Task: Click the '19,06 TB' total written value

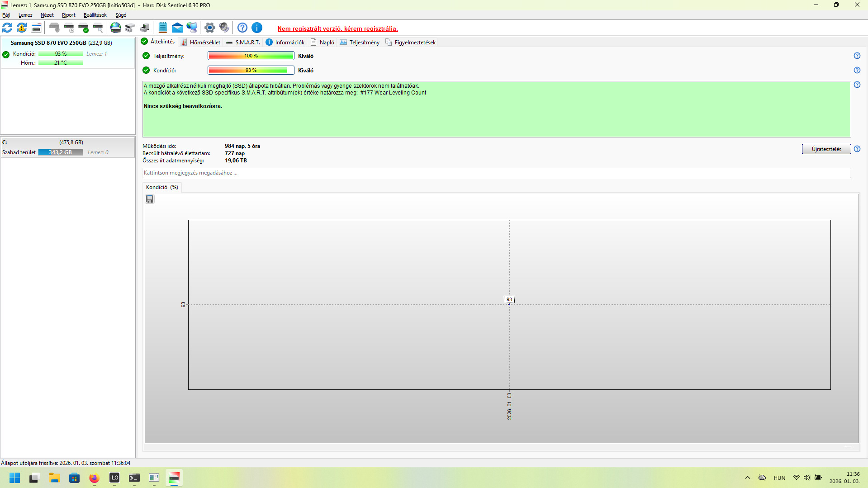Action: coord(236,161)
